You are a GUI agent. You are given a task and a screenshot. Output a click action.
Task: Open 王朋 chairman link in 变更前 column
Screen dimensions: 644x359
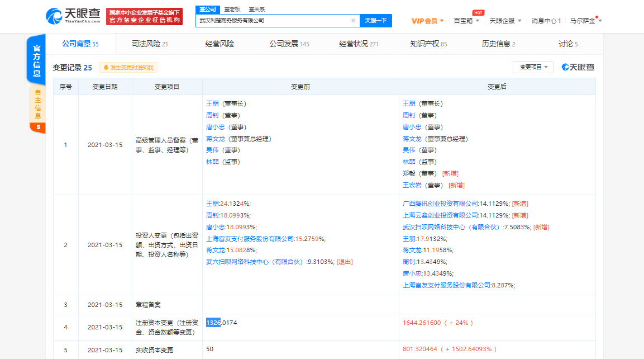click(212, 103)
